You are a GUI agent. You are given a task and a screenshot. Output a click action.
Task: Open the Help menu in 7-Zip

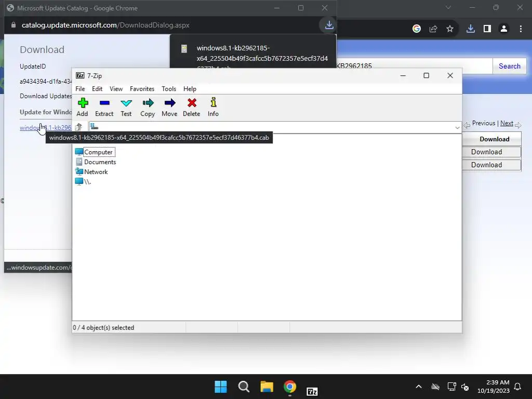(x=190, y=89)
